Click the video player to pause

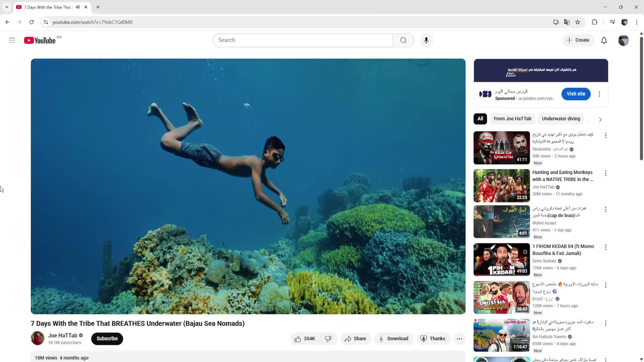(x=248, y=186)
